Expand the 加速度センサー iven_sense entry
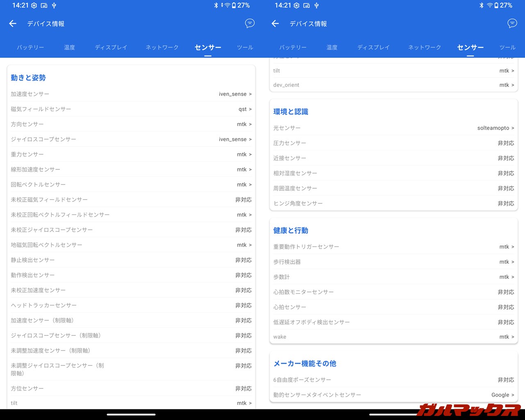Viewport: 525px width, 420px height. click(x=235, y=94)
